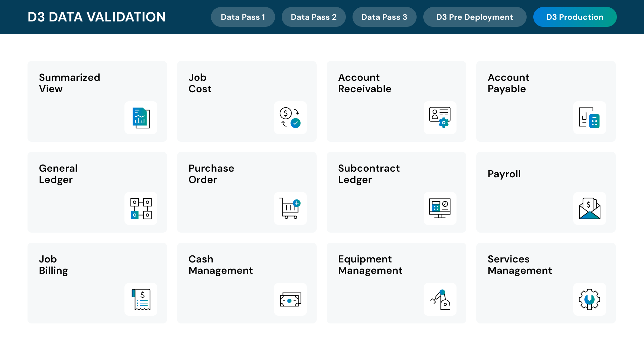
Task: Switch to Data Pass 3 tab
Action: click(x=384, y=17)
